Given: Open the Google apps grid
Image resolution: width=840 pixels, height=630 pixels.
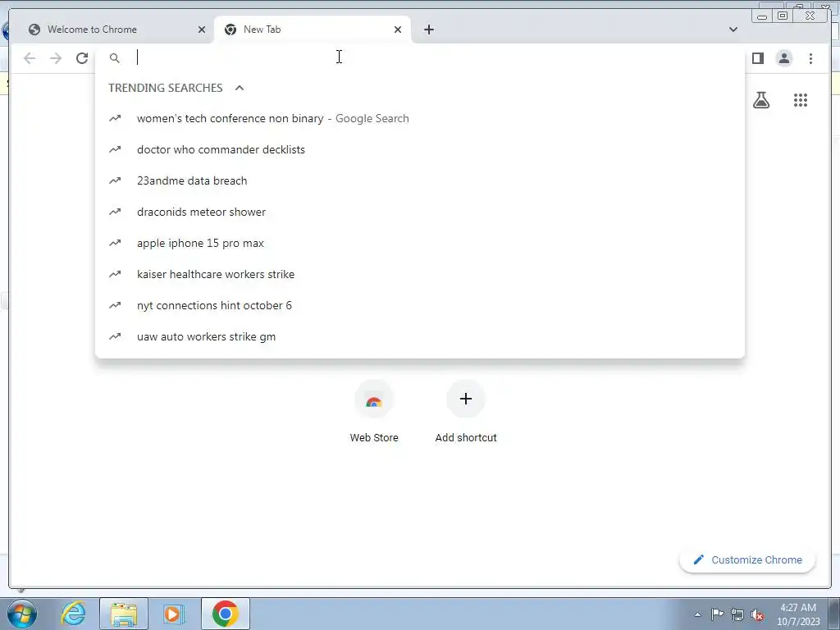Looking at the screenshot, I should [801, 99].
